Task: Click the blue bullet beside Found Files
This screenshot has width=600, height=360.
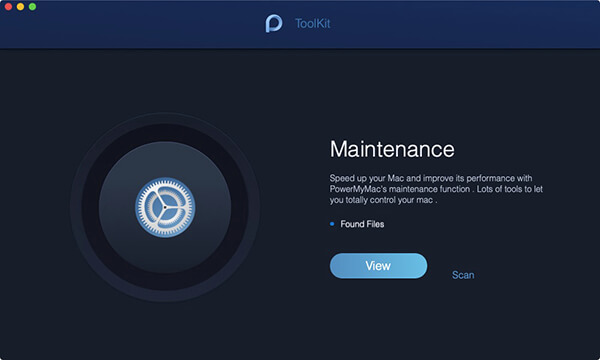Action: coord(332,224)
